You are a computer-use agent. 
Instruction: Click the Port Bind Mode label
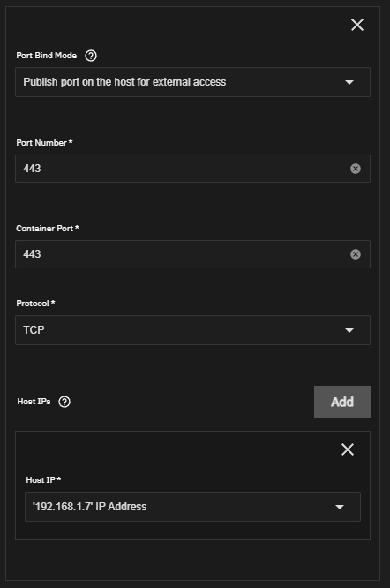point(47,56)
